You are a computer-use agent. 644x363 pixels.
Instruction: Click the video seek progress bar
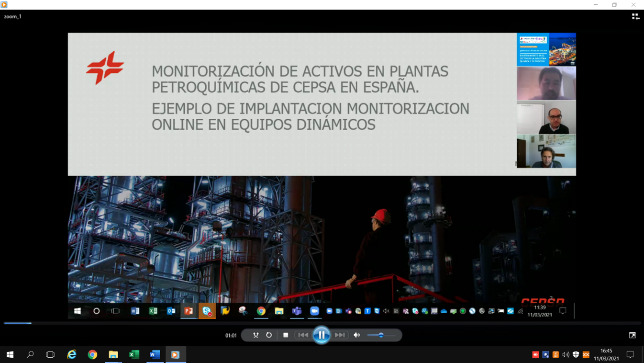tap(322, 323)
